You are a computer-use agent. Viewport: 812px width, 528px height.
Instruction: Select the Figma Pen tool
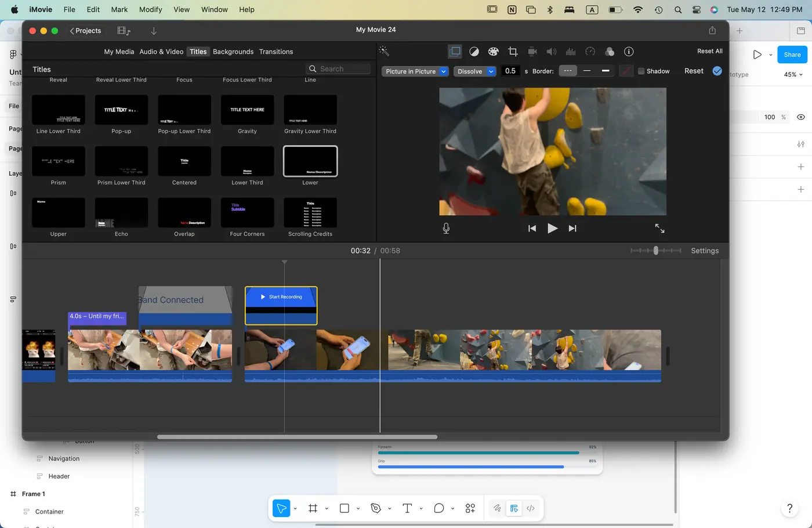376,508
